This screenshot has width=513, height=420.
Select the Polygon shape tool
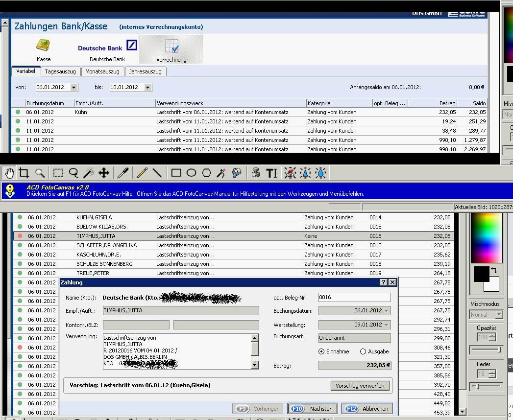pos(206,173)
